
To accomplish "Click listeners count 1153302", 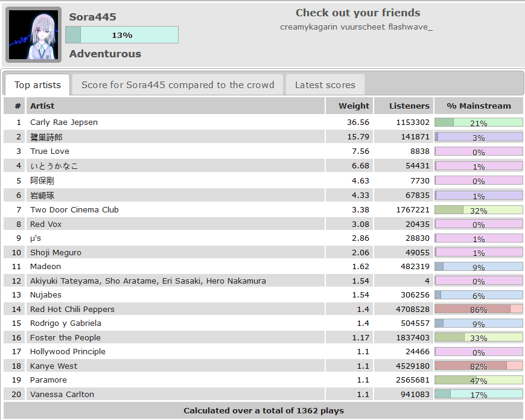I will tap(413, 122).
